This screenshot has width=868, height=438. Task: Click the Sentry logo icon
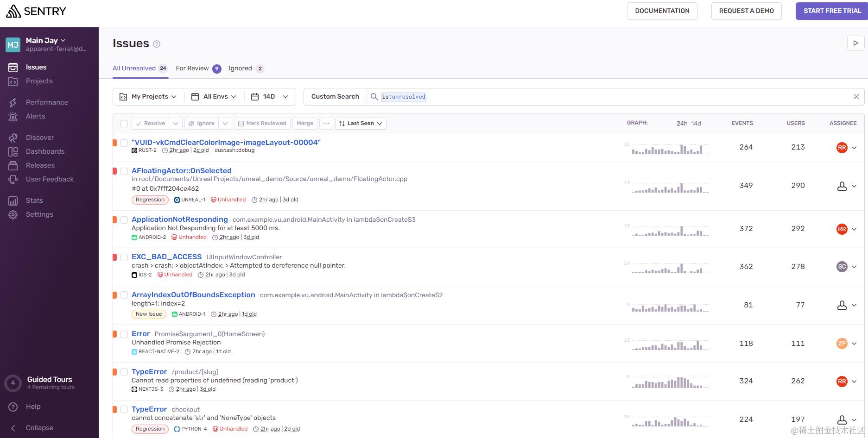click(x=13, y=11)
